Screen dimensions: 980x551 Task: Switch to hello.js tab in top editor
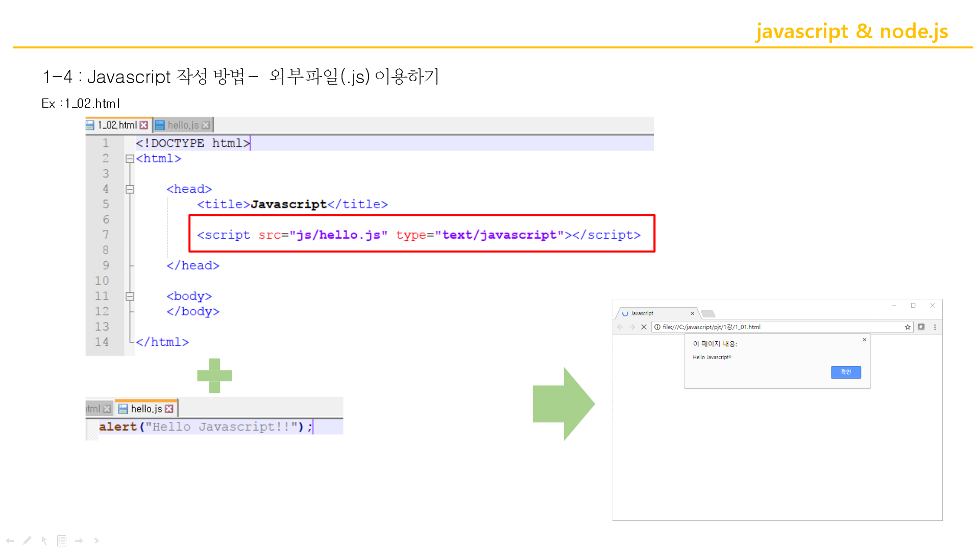tap(183, 125)
